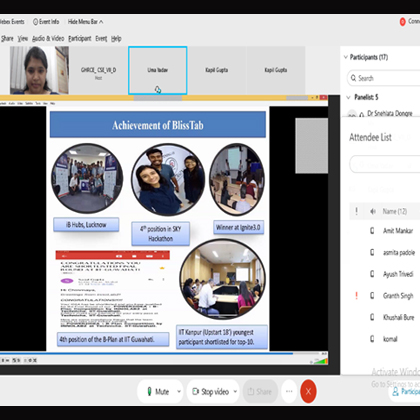This screenshot has height=420, width=420.
Task: Click speaker icon in attendee list header
Action: pyautogui.click(x=373, y=211)
